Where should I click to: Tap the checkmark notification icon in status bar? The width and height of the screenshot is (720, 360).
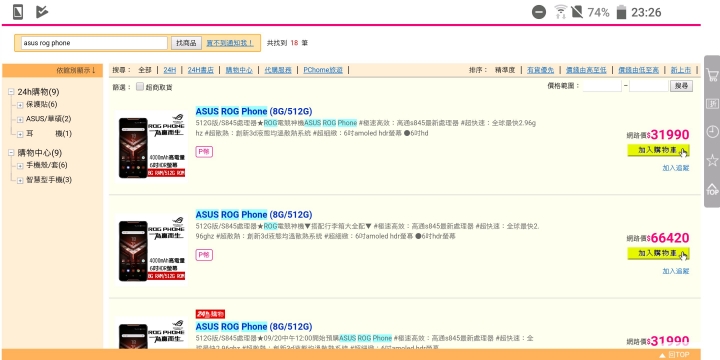42,11
